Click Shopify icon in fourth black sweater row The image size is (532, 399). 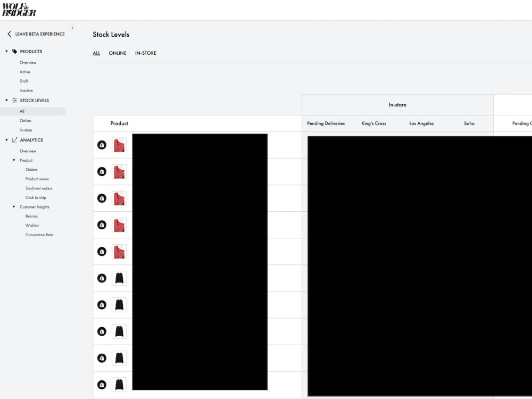(102, 358)
